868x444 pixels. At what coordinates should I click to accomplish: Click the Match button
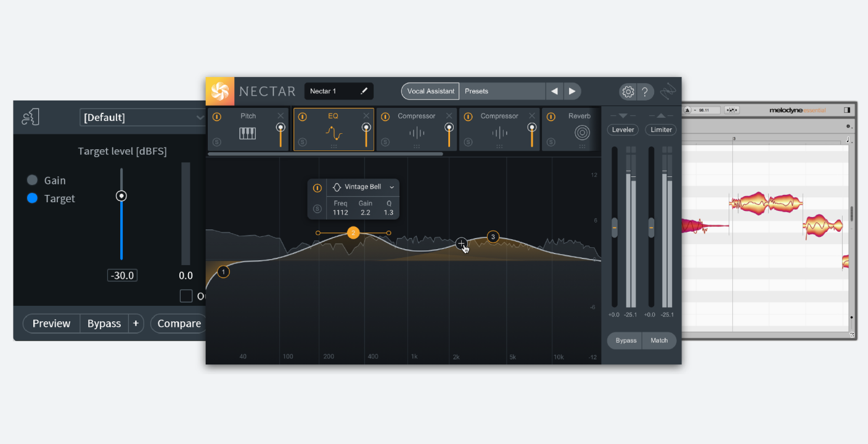(659, 340)
